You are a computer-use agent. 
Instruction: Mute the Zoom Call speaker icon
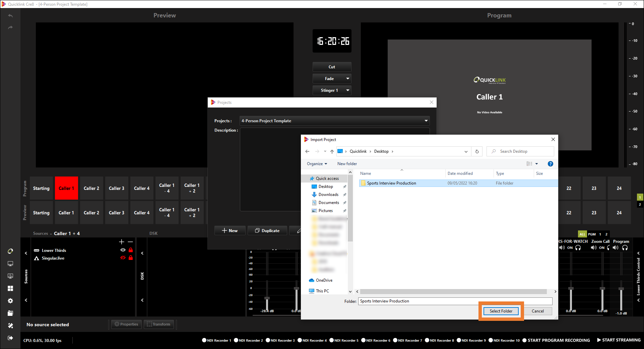(593, 248)
